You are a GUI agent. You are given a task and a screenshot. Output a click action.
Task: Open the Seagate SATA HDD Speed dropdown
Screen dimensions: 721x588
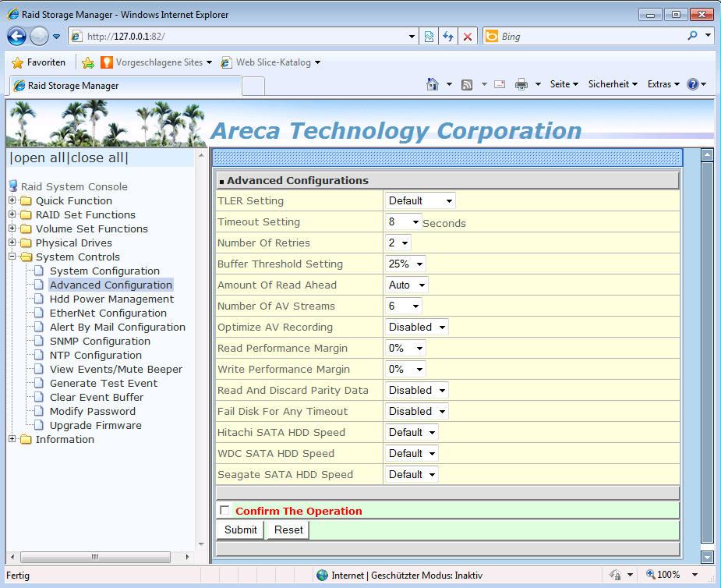(412, 475)
